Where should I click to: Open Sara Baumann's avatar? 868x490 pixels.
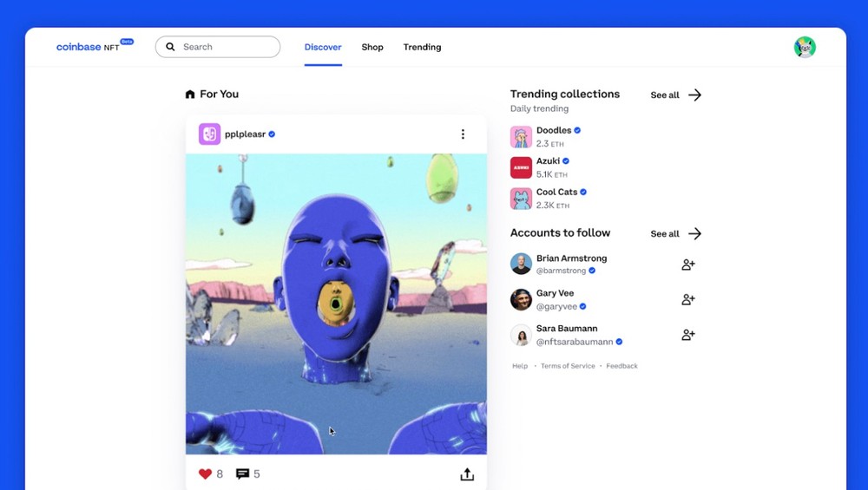point(521,335)
